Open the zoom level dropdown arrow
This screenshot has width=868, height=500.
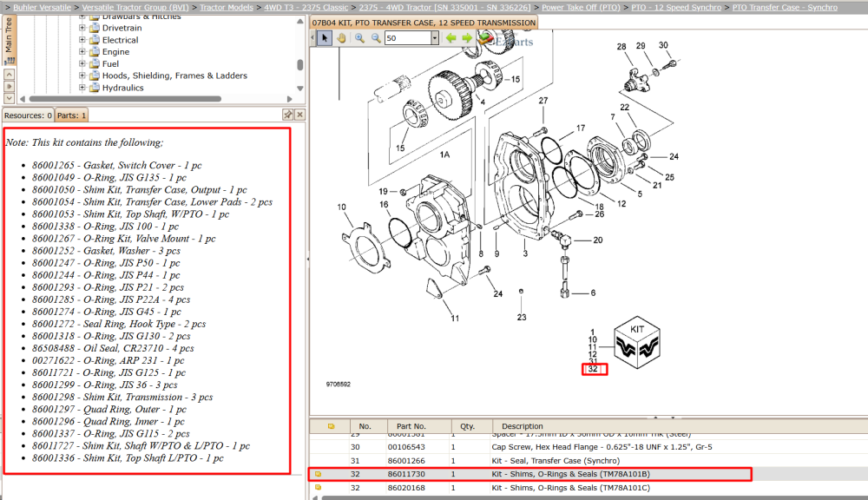(x=435, y=38)
